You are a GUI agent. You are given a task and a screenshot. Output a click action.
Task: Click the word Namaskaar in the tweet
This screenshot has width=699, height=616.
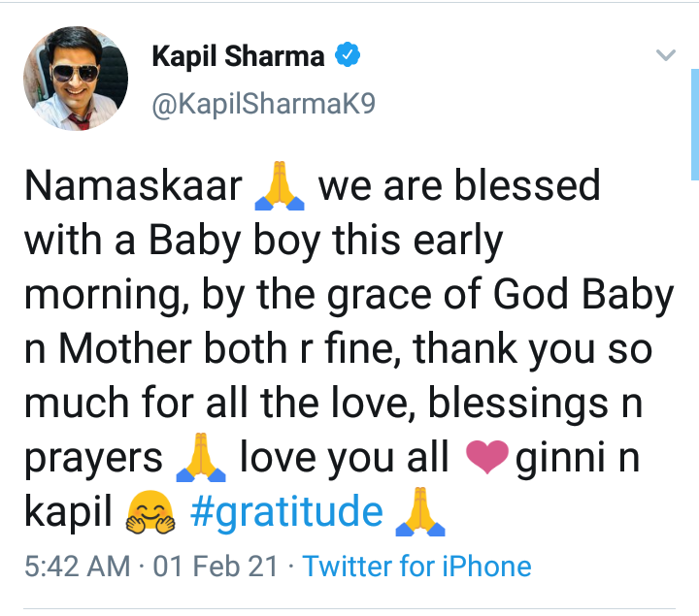coord(133,186)
